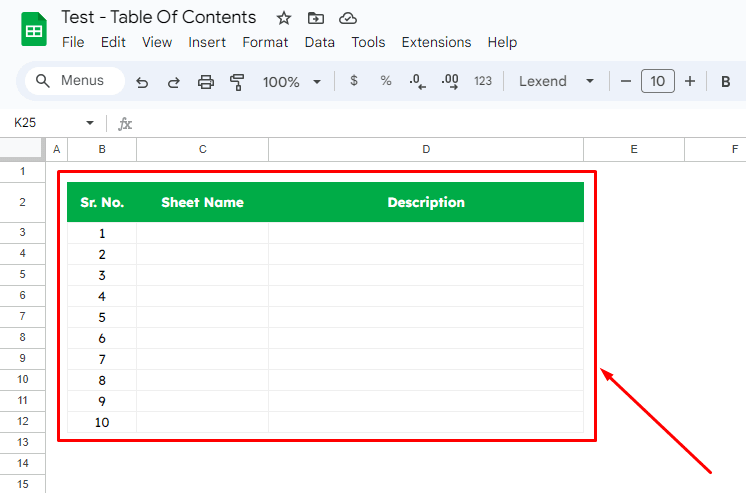View cloud save status icon

348,18
